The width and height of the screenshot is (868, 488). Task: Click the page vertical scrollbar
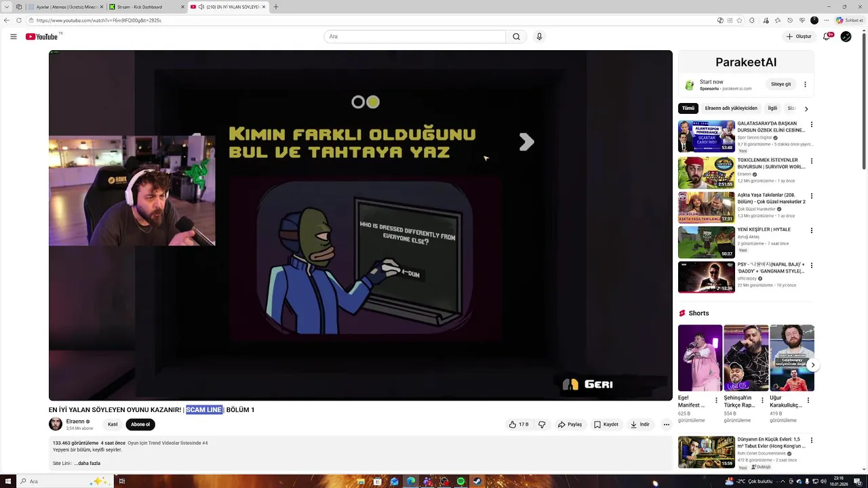(864, 102)
